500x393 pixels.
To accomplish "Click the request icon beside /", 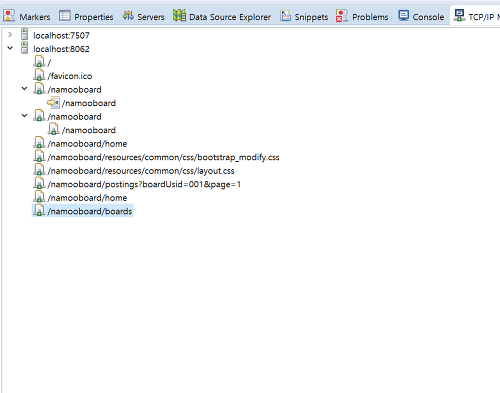I will [39, 61].
